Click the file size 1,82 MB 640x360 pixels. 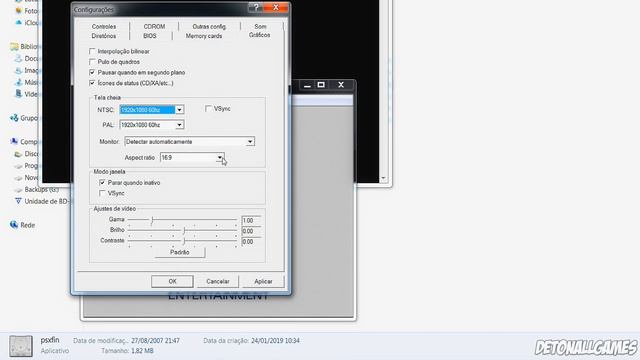point(142,351)
